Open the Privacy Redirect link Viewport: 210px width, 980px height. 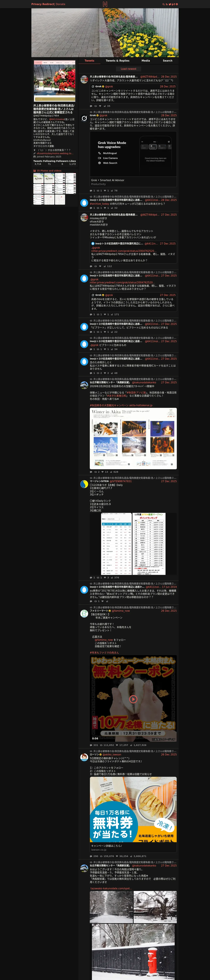pyautogui.click(x=43, y=4)
